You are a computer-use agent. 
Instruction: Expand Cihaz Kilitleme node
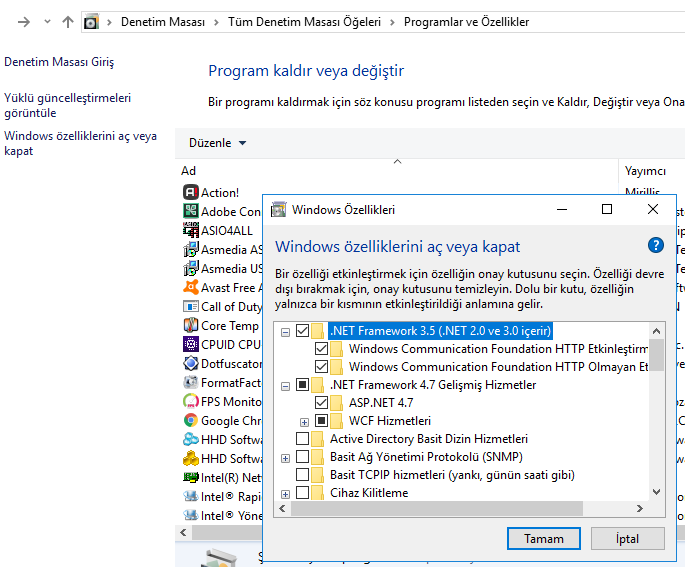[285, 494]
